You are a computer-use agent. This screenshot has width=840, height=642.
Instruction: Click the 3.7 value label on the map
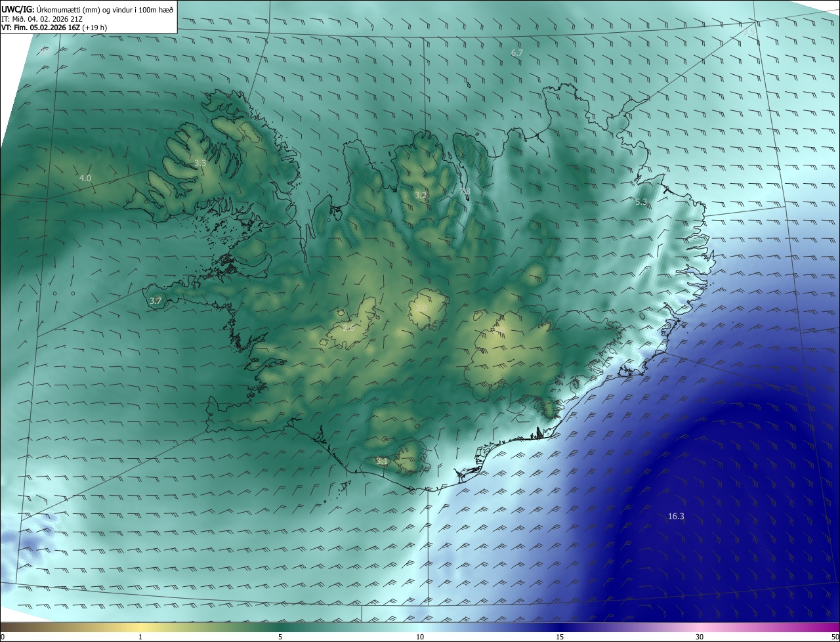click(156, 301)
